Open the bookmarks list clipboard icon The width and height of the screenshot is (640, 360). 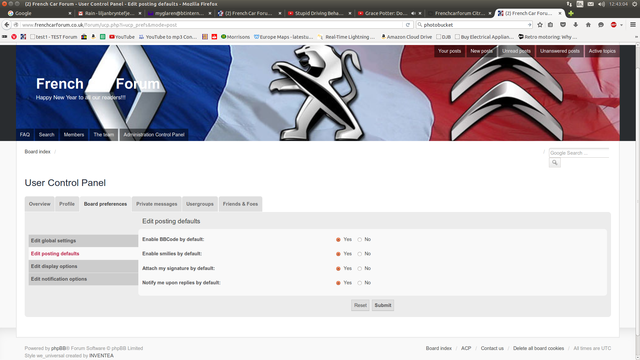[x=551, y=25]
